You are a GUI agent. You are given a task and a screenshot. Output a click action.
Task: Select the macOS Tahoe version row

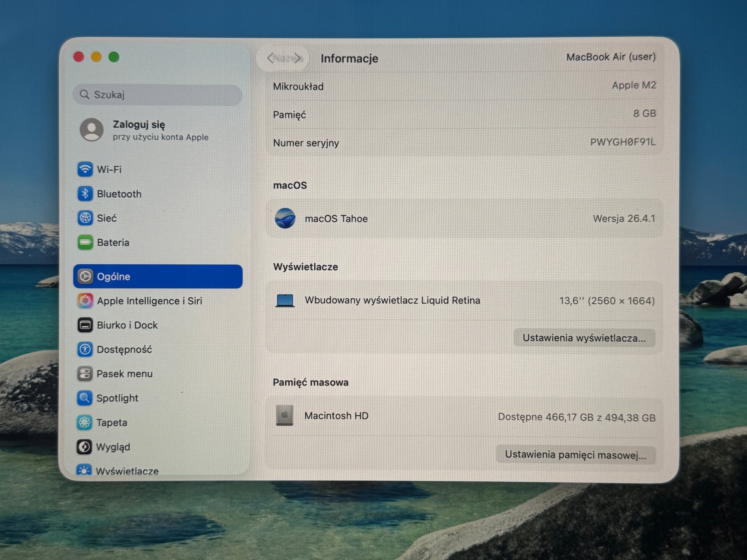(464, 218)
